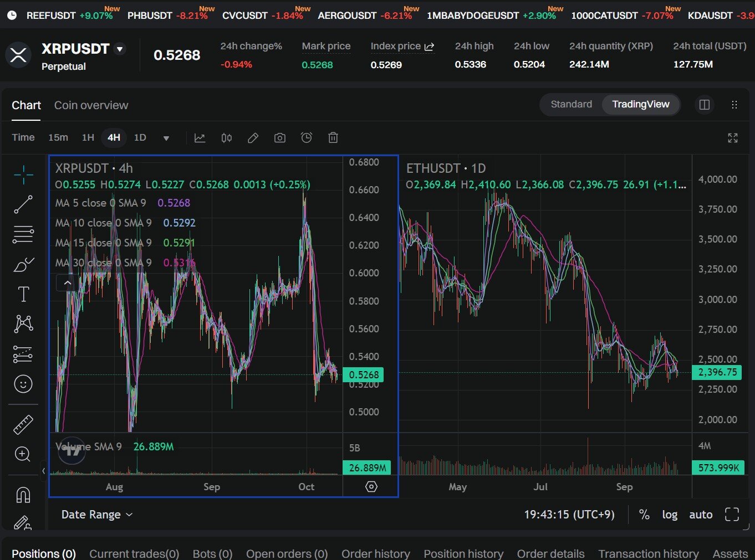Select the 1D timeframe
Image resolution: width=755 pixels, height=560 pixels.
point(140,137)
